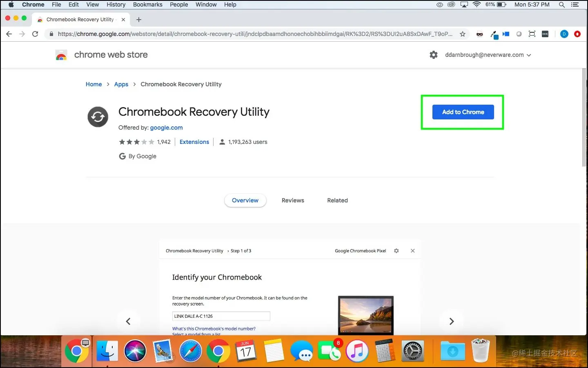This screenshot has width=588, height=368.
Task: Open the Trash in the dock
Action: [480, 351]
